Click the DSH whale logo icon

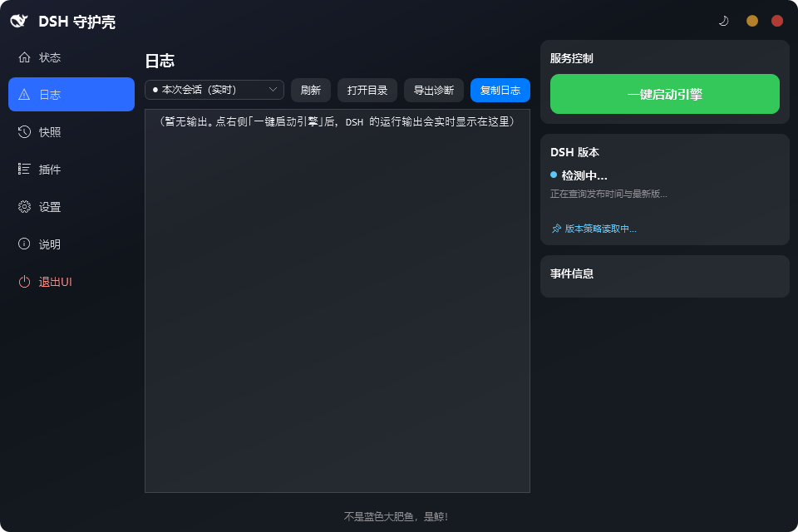pos(19,22)
